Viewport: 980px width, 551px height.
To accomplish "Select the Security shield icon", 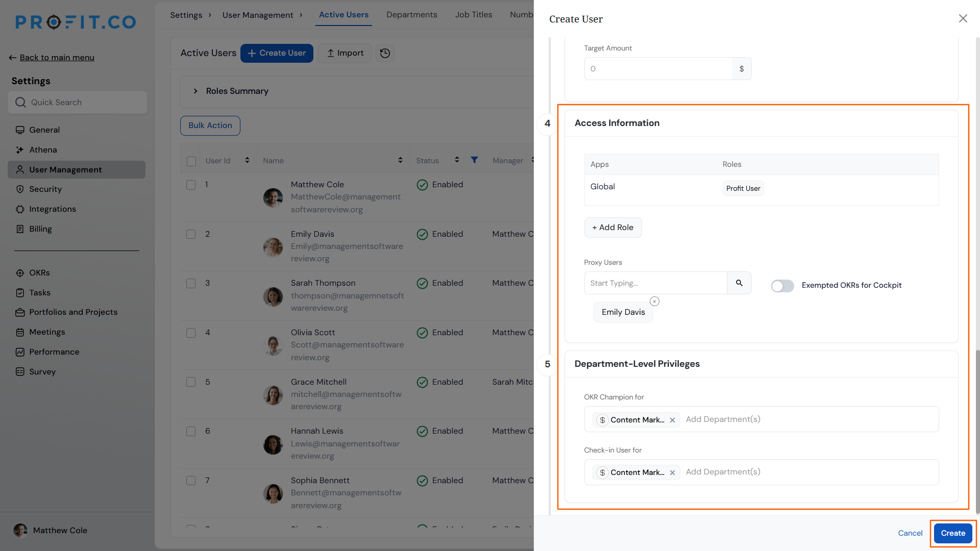I will click(20, 189).
